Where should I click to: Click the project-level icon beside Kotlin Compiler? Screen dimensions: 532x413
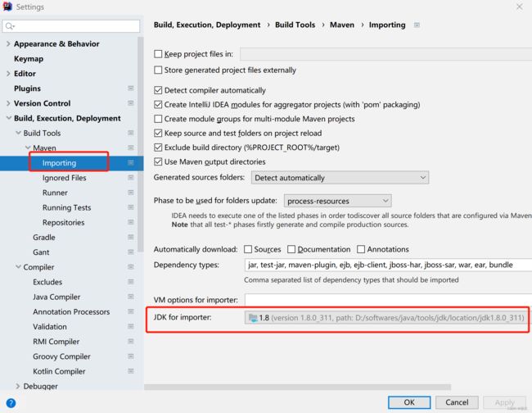point(131,371)
